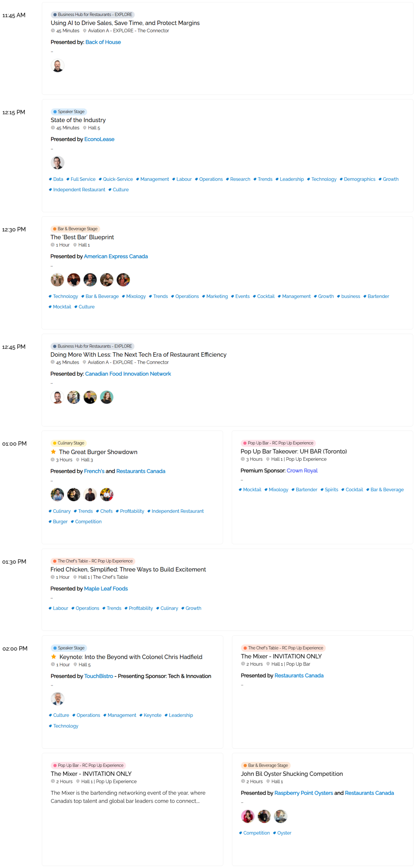
Task: Click the State of the Industry speaker photo
Action: click(x=57, y=162)
